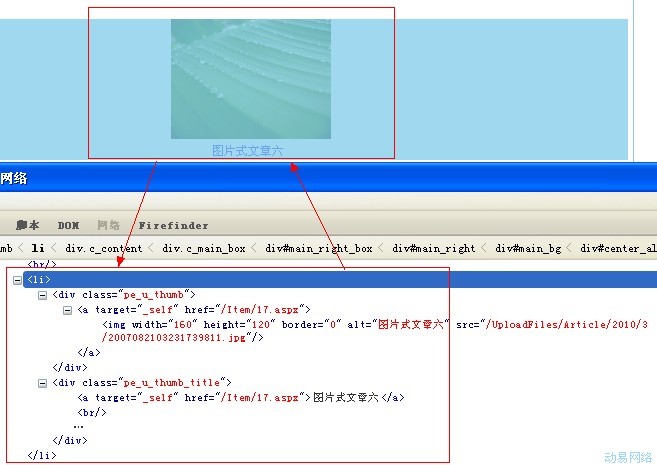
Task: Select the li breadcrumb in the element path
Action: (x=38, y=248)
